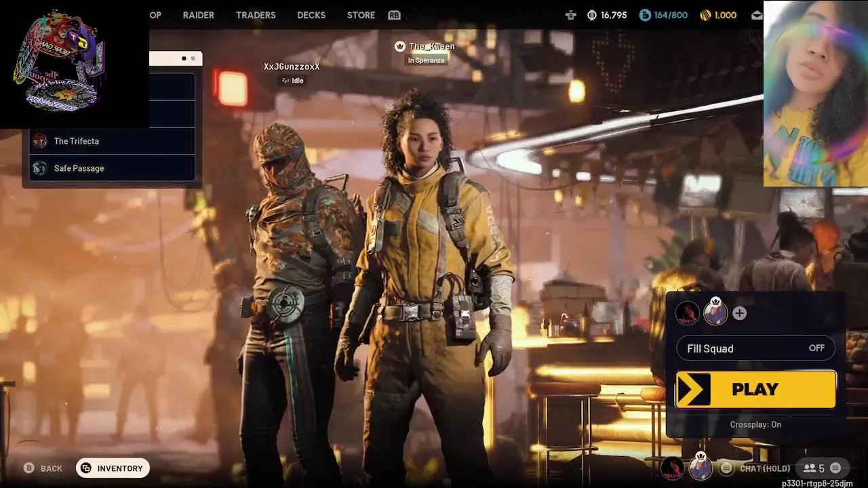The width and height of the screenshot is (868, 488).
Task: Click the black page dot in quest header
Action: click(184, 59)
